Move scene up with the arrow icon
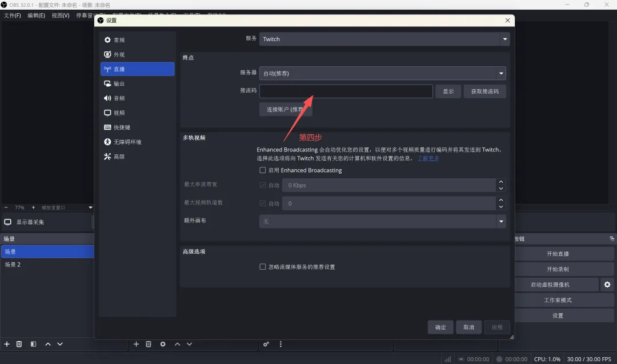 [x=48, y=344]
